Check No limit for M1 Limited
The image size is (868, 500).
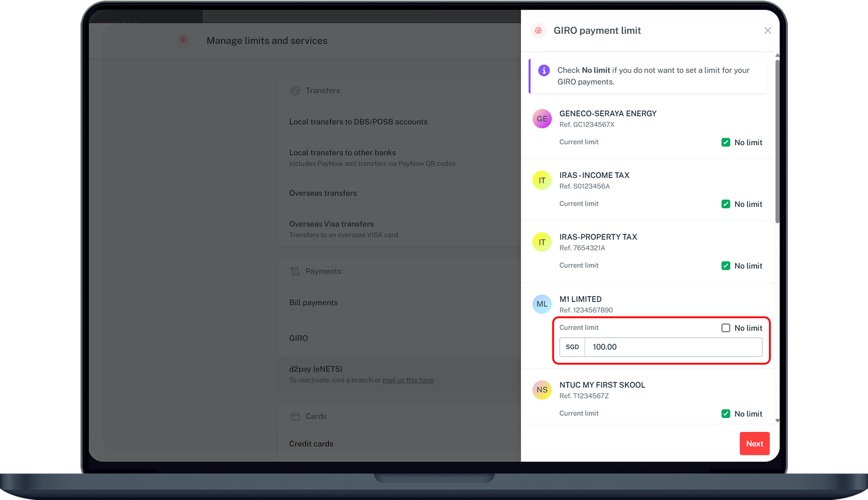726,328
